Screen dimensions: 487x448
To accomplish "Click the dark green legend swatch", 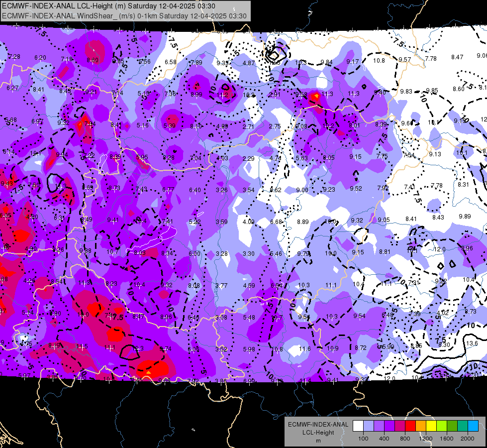I will [x=452, y=426].
